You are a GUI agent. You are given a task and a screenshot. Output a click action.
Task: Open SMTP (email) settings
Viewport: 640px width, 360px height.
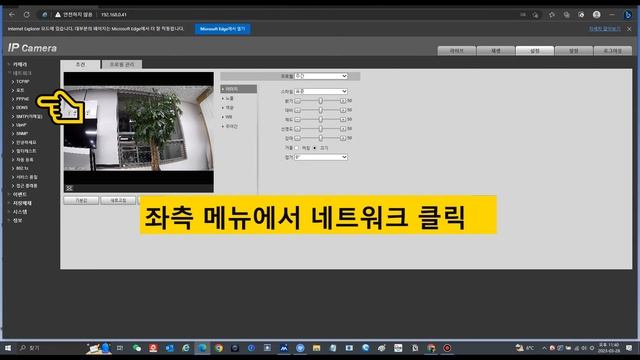coord(29,116)
